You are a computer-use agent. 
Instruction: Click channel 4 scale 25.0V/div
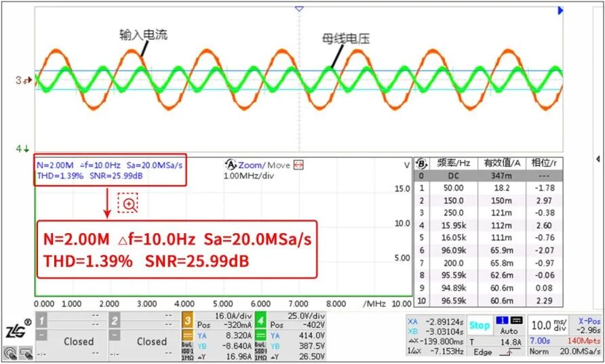[306, 316]
